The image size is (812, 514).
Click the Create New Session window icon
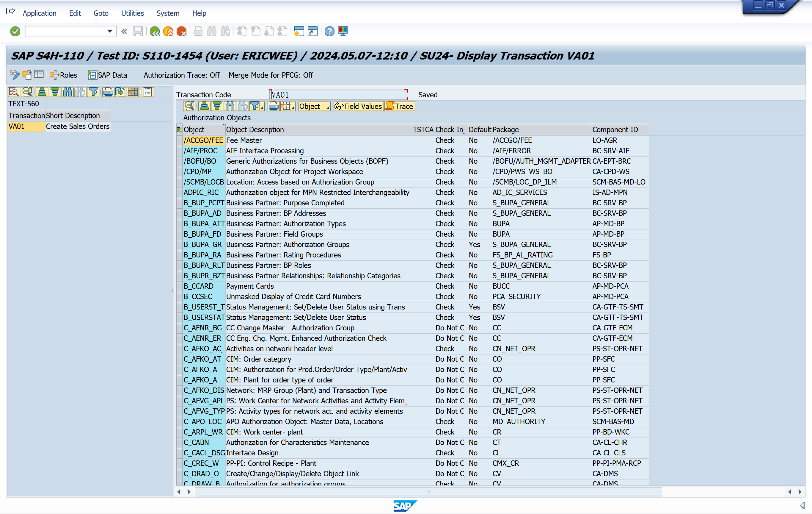299,31
